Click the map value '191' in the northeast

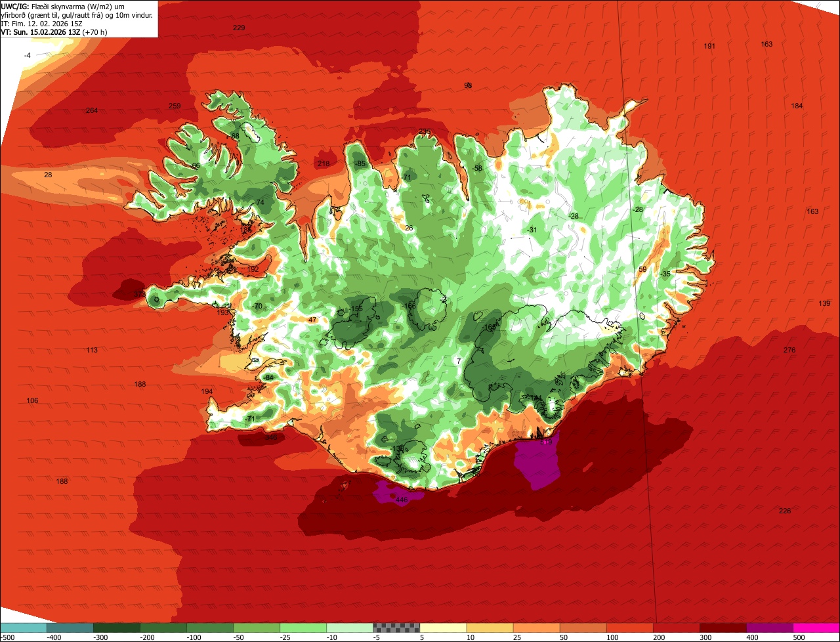pos(709,46)
